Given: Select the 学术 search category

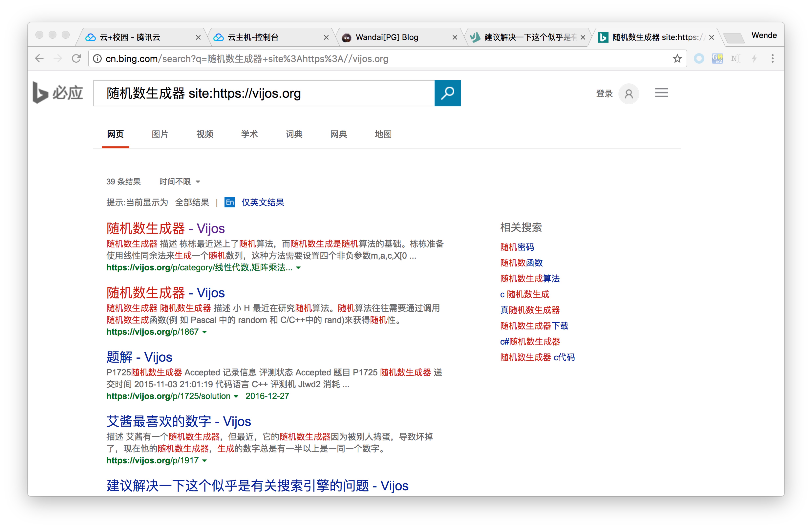Looking at the screenshot, I should pyautogui.click(x=249, y=134).
